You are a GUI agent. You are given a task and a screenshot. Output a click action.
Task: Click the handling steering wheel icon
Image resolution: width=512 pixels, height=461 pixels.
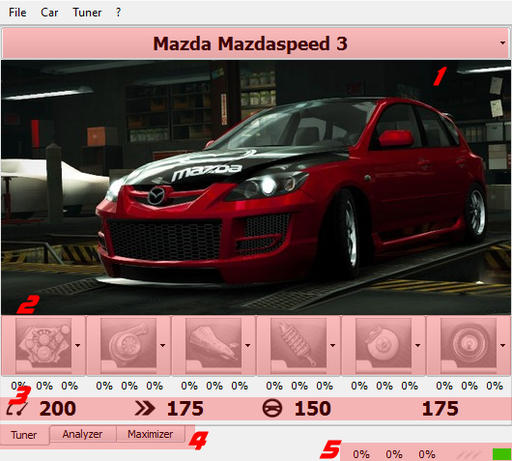click(x=272, y=409)
